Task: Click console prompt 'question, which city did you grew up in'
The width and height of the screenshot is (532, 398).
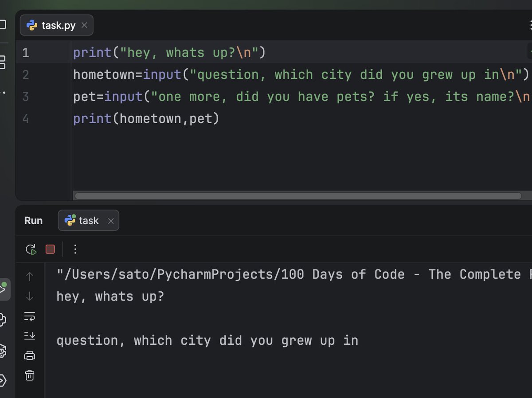Action: tap(207, 340)
